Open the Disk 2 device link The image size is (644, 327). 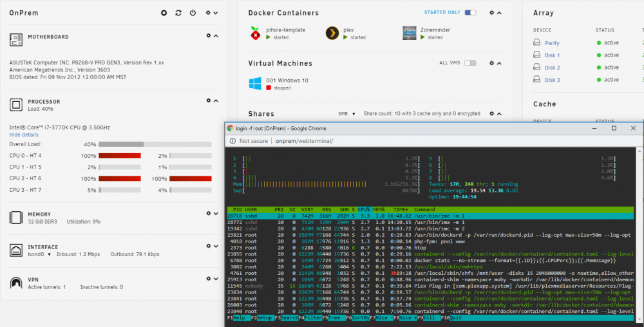pyautogui.click(x=552, y=68)
